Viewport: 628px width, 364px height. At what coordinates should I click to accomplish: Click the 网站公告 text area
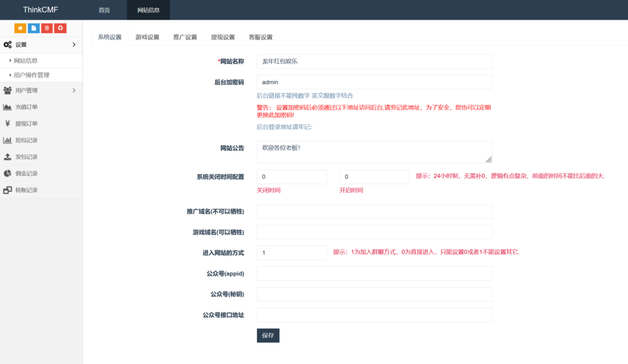pos(374,151)
